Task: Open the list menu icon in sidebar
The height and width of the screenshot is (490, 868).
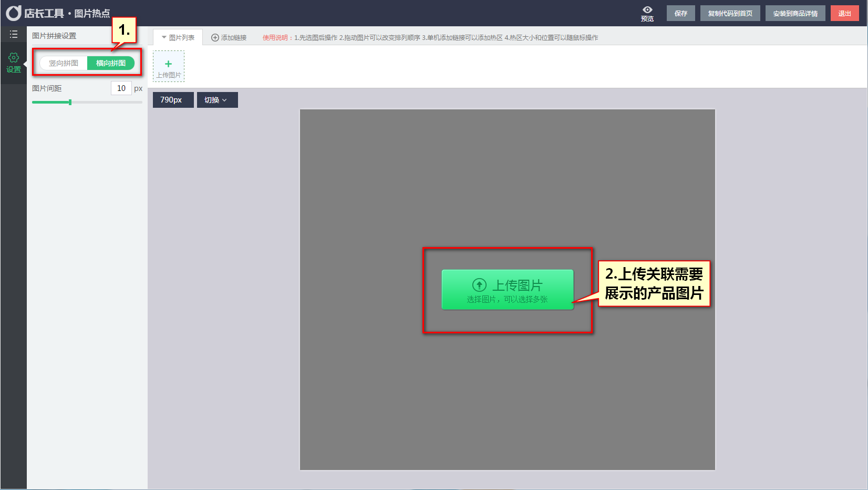Action: pos(14,34)
